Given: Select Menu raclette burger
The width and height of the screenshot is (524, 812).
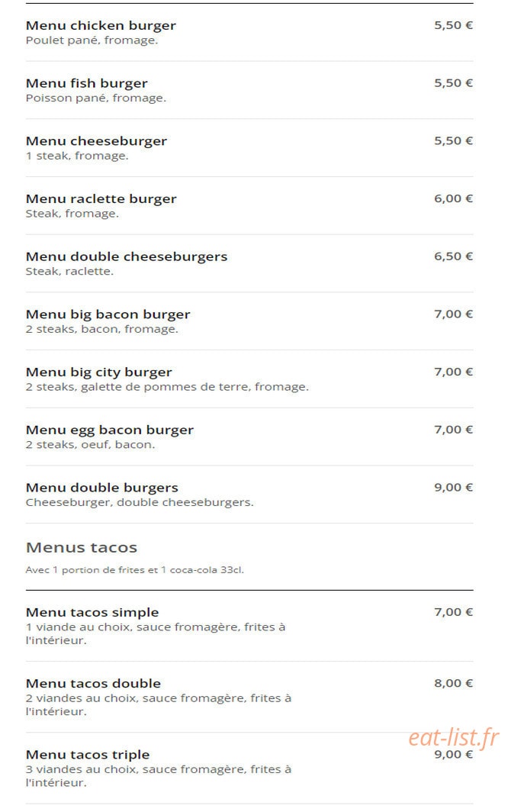Looking at the screenshot, I should 249,205.
